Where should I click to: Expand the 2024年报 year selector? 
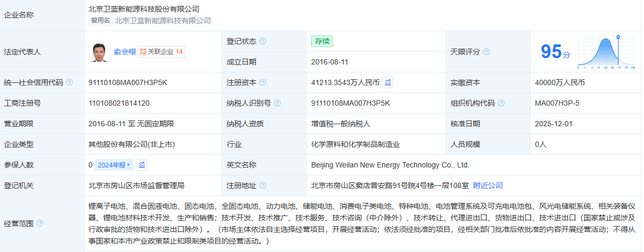pos(113,165)
